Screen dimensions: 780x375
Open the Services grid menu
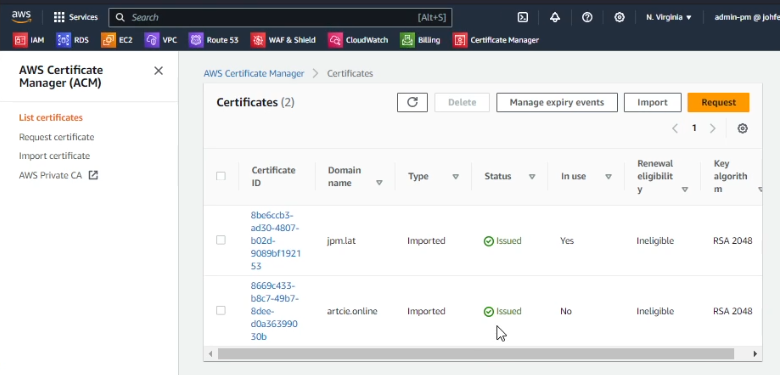click(76, 17)
